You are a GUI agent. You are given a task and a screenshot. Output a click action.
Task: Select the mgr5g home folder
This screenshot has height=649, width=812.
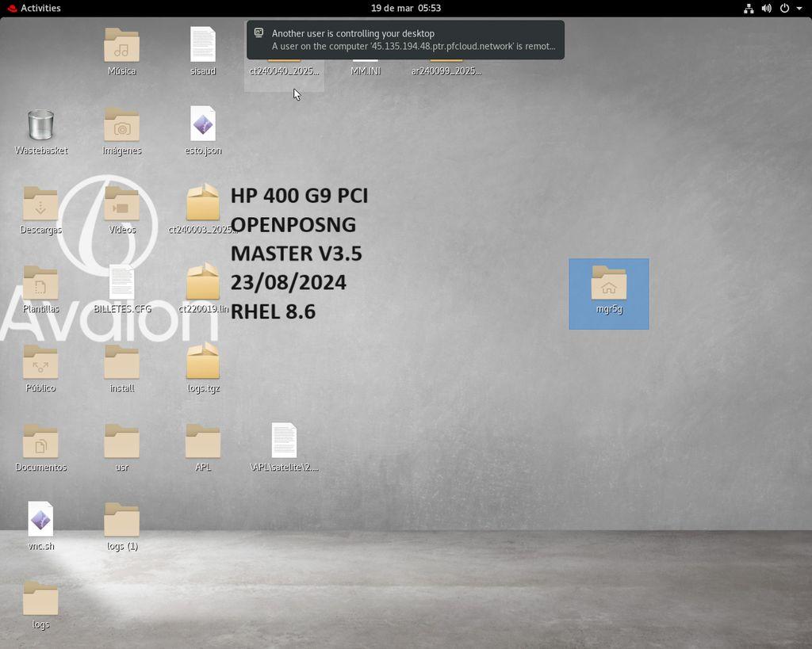pos(608,284)
